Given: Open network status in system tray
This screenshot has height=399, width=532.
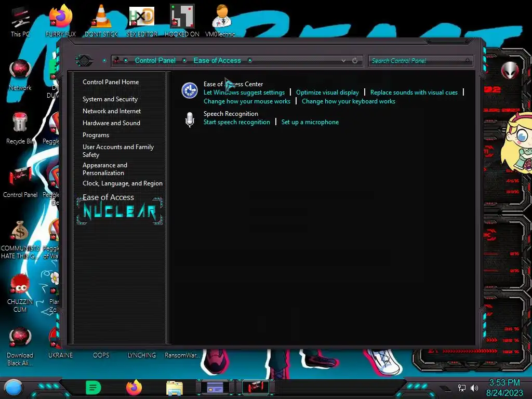Looking at the screenshot, I should pos(462,388).
